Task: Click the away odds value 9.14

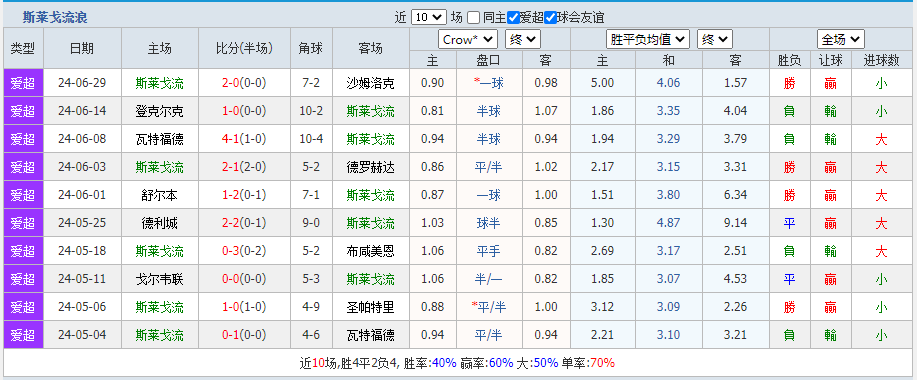Action: point(736,223)
